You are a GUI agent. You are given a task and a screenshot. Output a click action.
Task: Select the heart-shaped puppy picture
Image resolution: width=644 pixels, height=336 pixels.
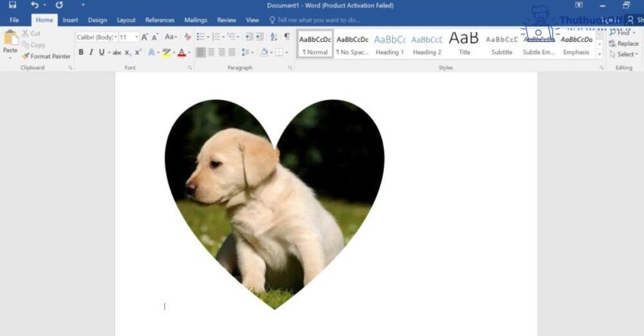[275, 204]
